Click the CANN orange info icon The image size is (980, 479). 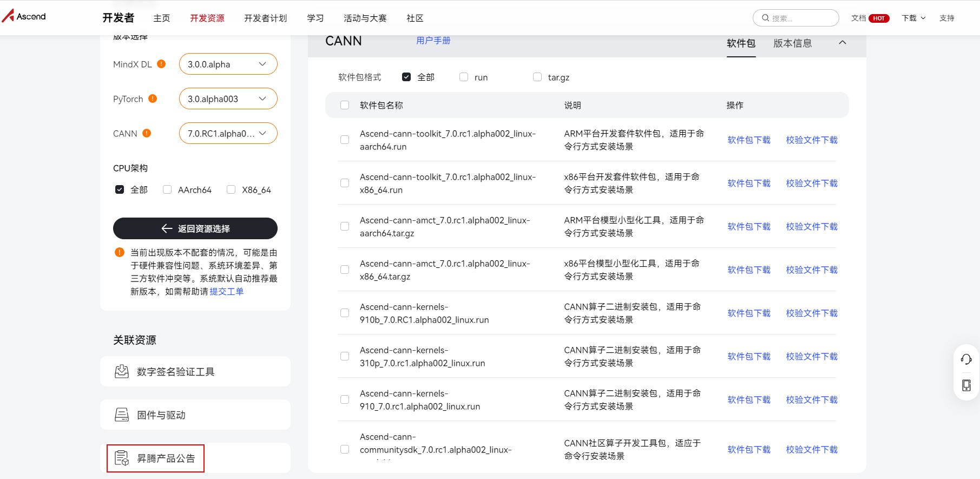click(x=147, y=133)
